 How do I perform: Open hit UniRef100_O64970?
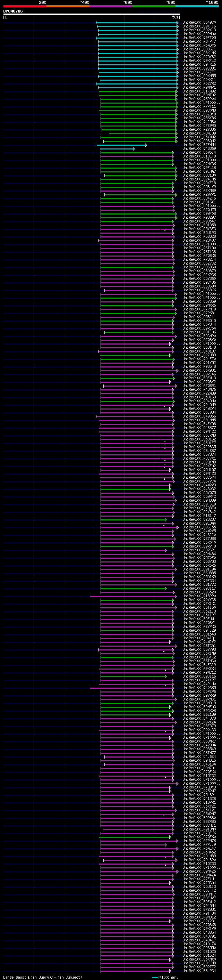[x=199, y=23]
